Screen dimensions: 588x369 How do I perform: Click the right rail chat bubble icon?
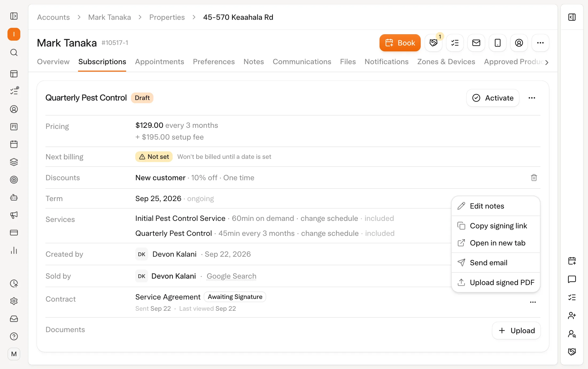pos(572,279)
